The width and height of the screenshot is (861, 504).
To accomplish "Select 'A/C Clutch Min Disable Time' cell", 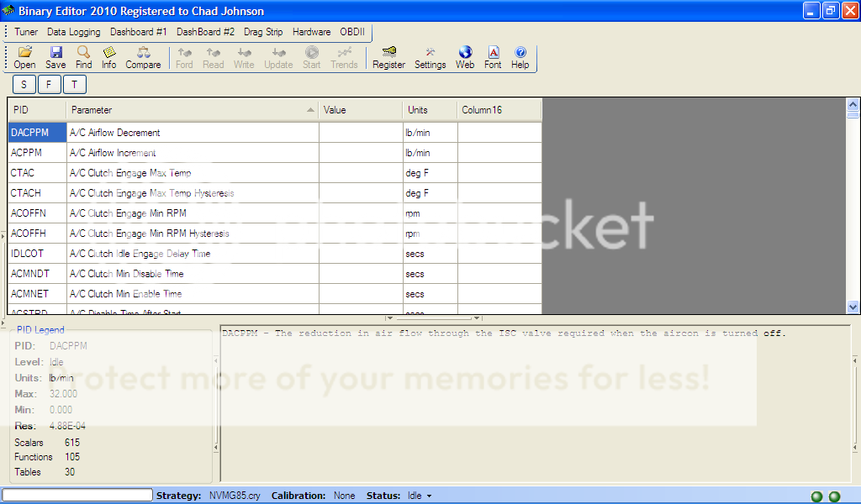I will tap(193, 274).
